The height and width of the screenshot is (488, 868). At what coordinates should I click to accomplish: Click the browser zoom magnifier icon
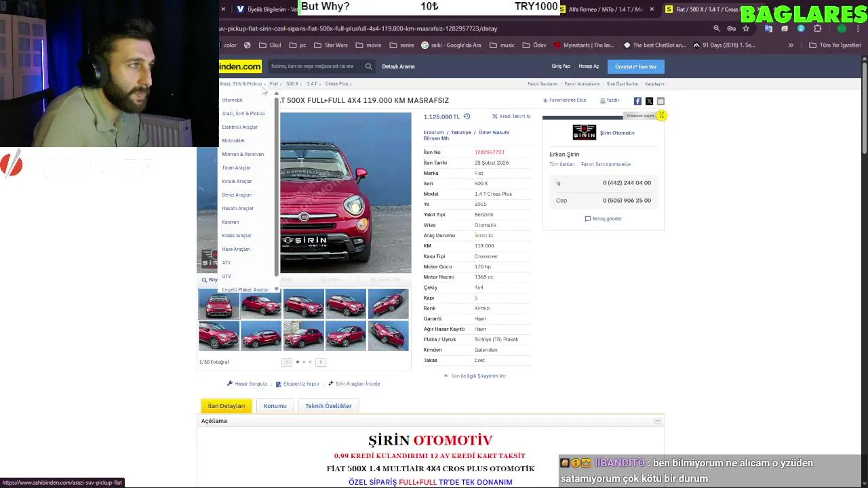[x=717, y=28]
